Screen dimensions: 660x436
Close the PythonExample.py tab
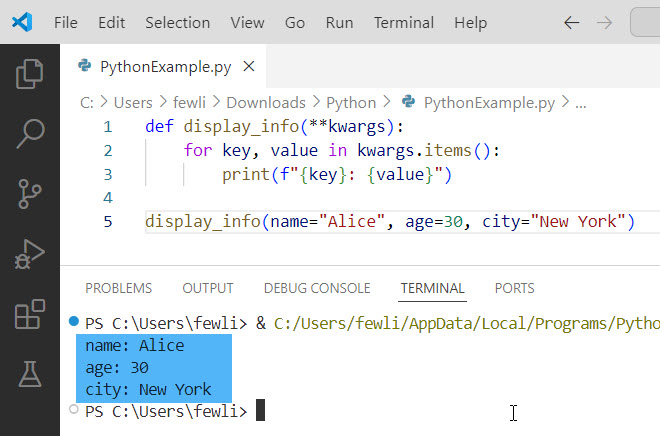point(249,66)
